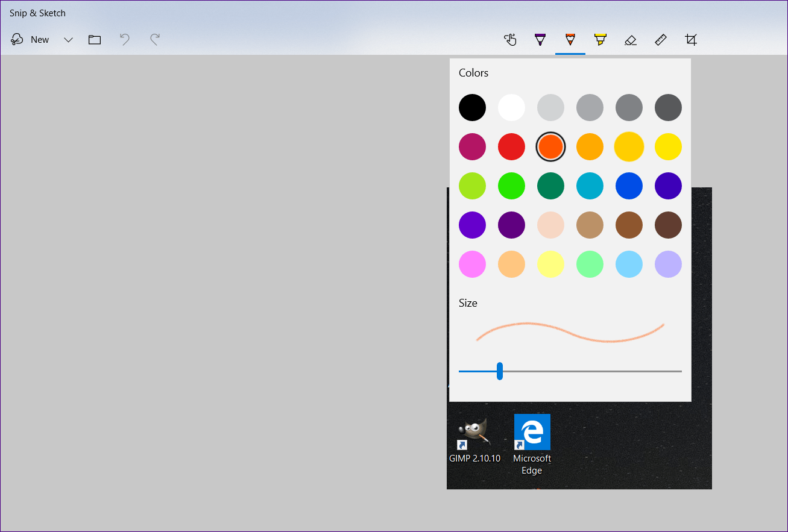The image size is (788, 532).
Task: Enable Touch writing mode
Action: click(510, 40)
